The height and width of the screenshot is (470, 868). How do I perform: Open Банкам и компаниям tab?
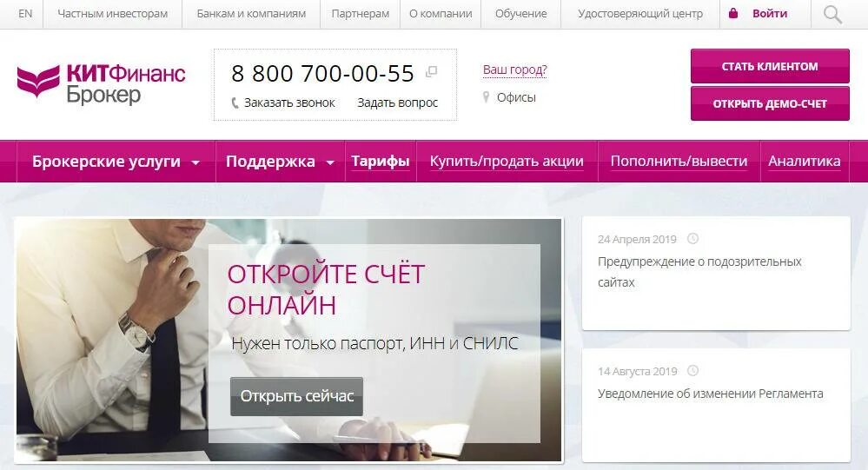click(251, 14)
